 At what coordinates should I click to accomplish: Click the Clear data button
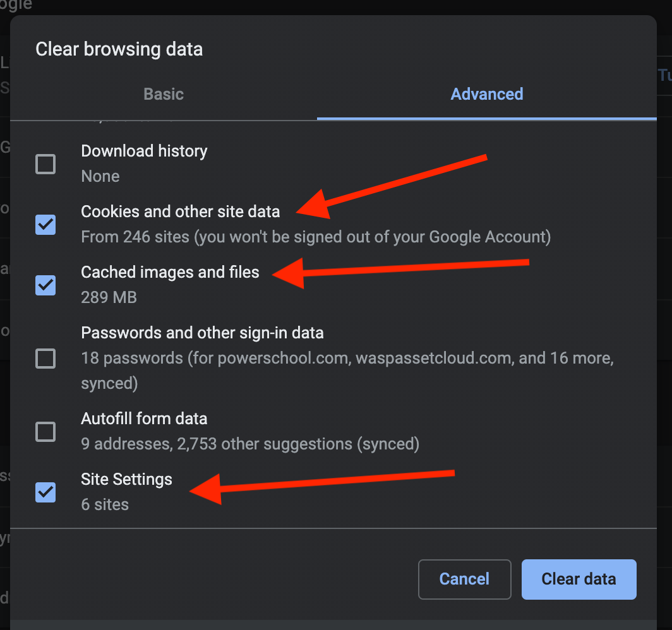pos(579,579)
